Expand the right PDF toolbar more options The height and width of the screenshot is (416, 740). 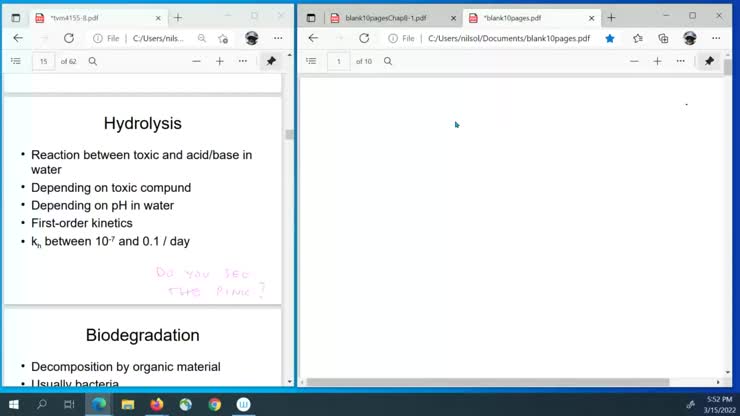point(681,61)
